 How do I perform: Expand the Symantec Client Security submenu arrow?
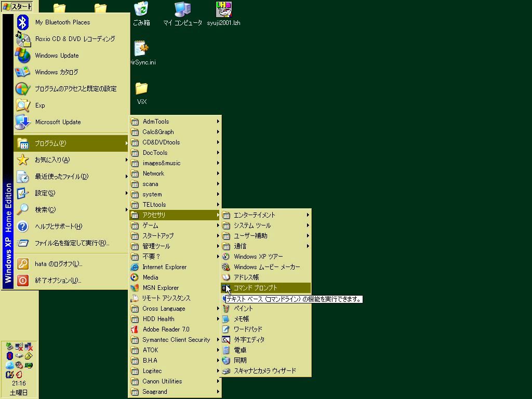(218, 340)
